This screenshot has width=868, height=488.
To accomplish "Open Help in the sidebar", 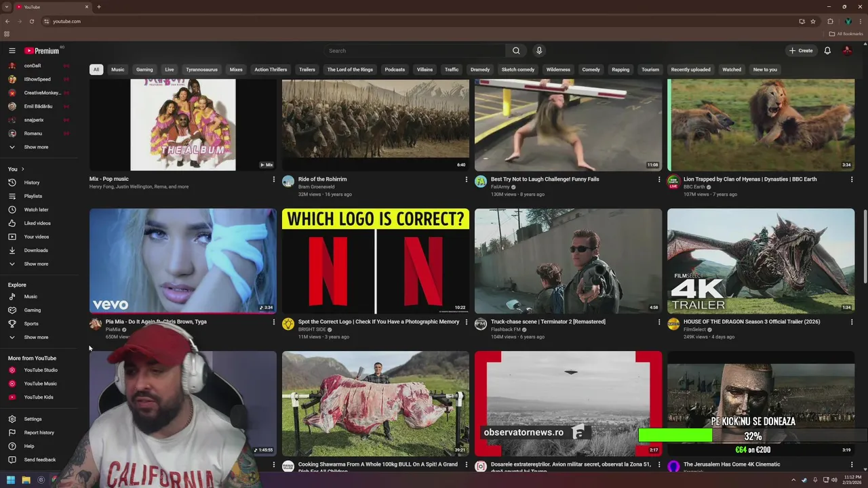I will (x=29, y=446).
